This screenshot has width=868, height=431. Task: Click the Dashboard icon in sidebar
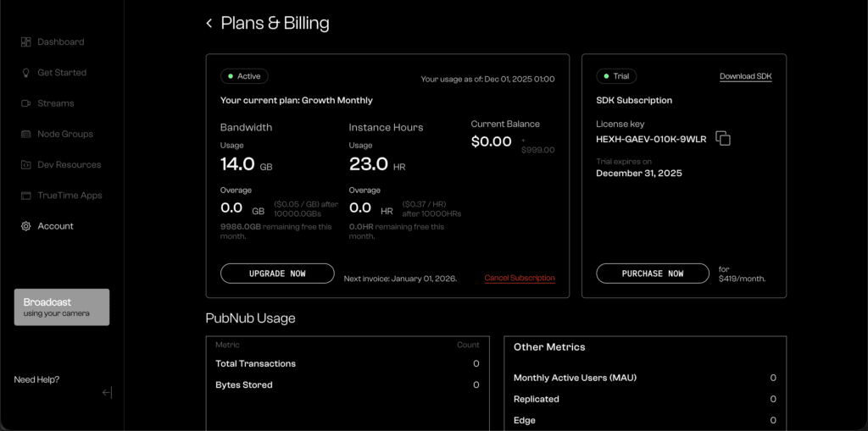pyautogui.click(x=25, y=42)
